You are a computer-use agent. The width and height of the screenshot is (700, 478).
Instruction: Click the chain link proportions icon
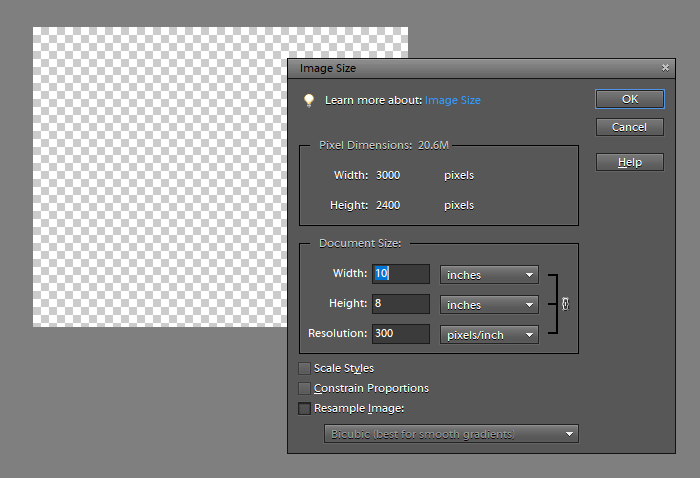pyautogui.click(x=566, y=304)
